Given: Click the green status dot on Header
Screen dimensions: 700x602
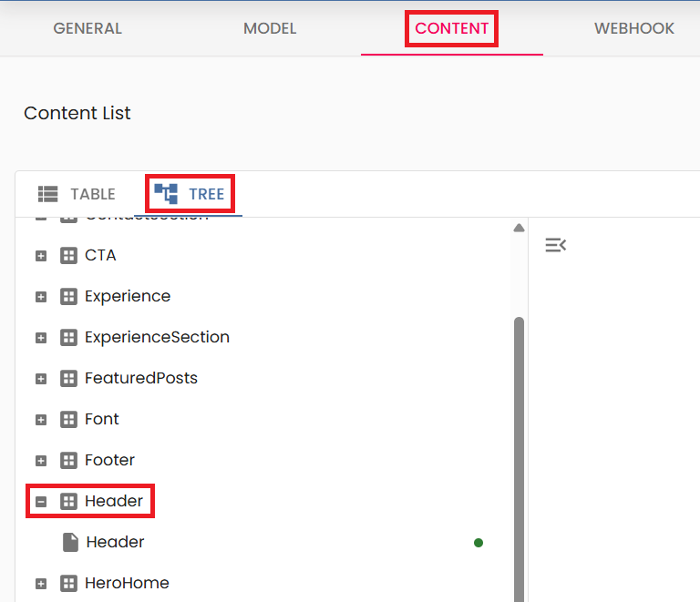Looking at the screenshot, I should 479,543.
